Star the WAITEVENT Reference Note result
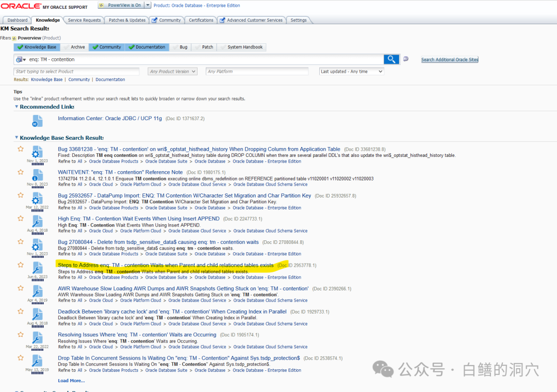557x392 pixels. 21,172
